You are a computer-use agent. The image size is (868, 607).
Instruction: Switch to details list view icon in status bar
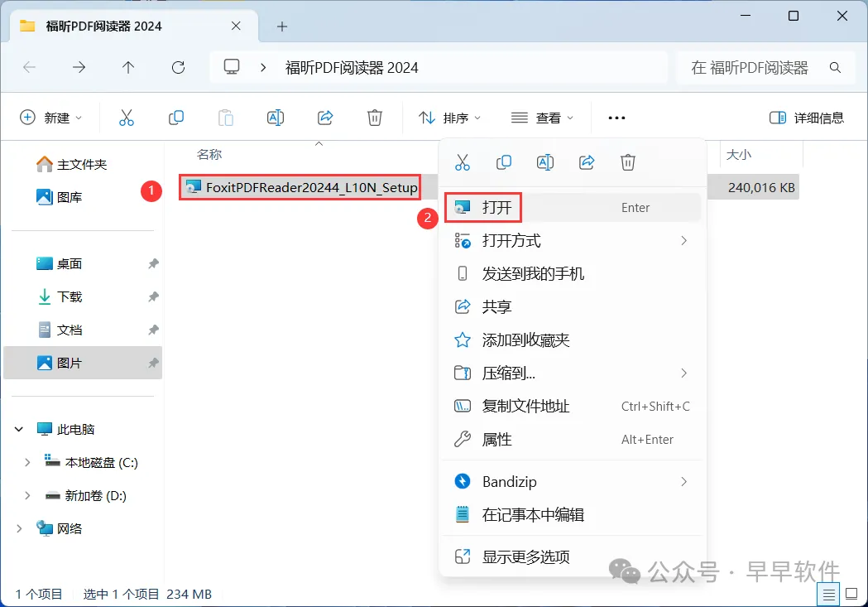click(x=829, y=595)
